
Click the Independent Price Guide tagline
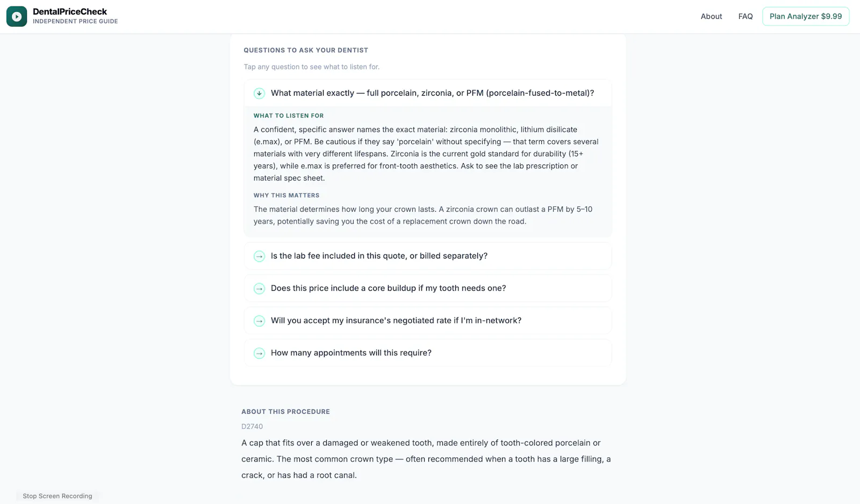pyautogui.click(x=75, y=21)
